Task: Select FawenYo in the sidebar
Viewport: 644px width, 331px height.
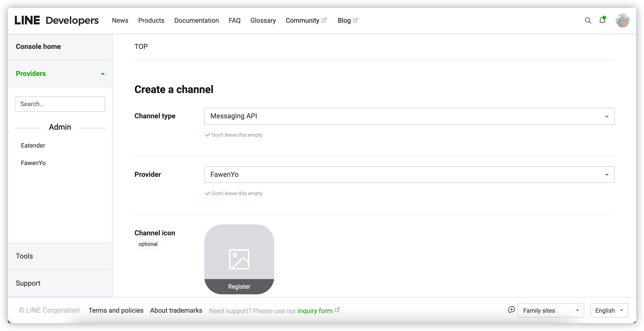Action: [33, 163]
